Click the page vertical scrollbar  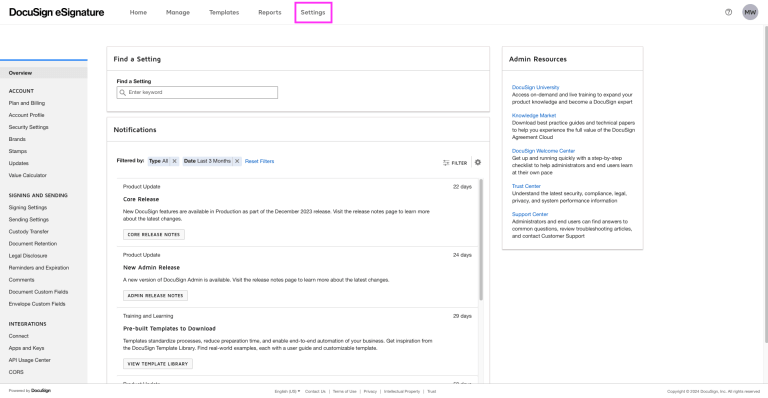pyautogui.click(x=765, y=184)
